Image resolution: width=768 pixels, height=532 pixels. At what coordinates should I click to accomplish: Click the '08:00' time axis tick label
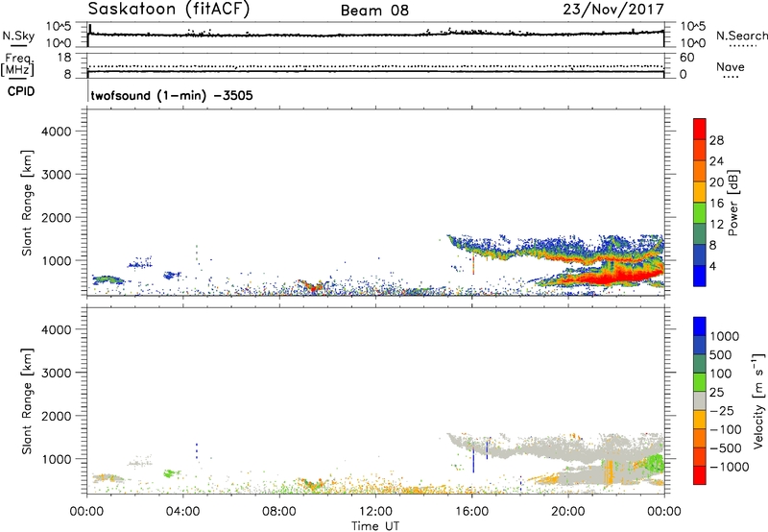click(x=279, y=512)
